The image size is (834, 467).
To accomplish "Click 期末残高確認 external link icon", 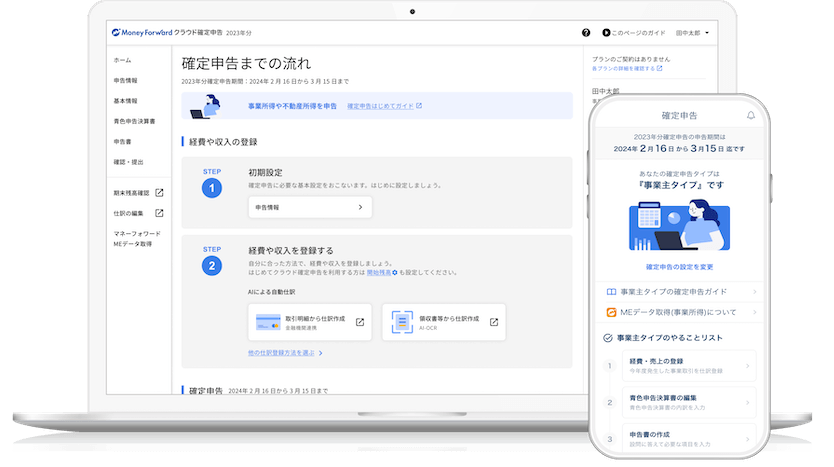I will click(159, 193).
